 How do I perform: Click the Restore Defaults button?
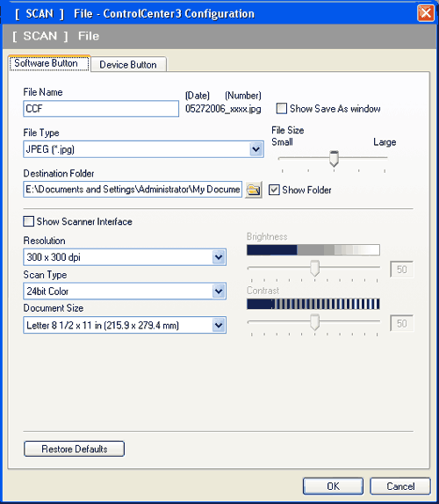[75, 449]
